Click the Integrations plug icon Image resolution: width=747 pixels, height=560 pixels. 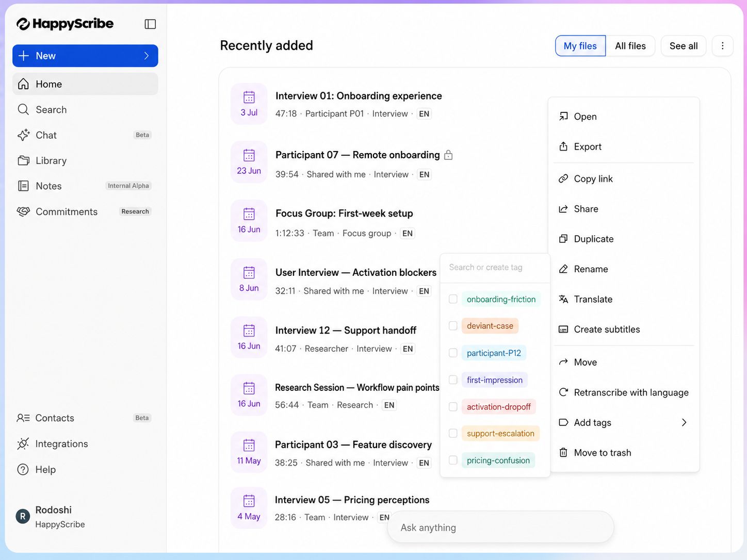tap(23, 444)
